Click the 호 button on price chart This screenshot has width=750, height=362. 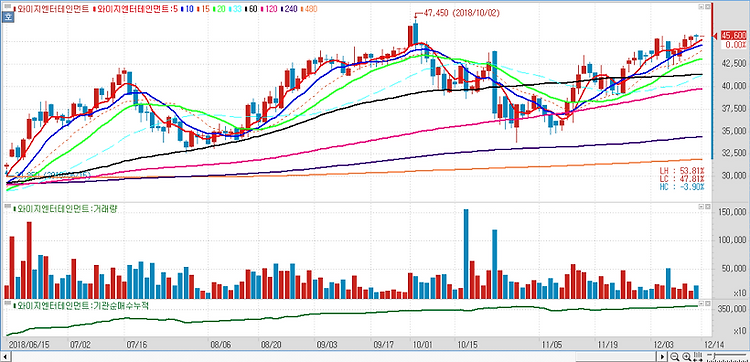pos(8,17)
